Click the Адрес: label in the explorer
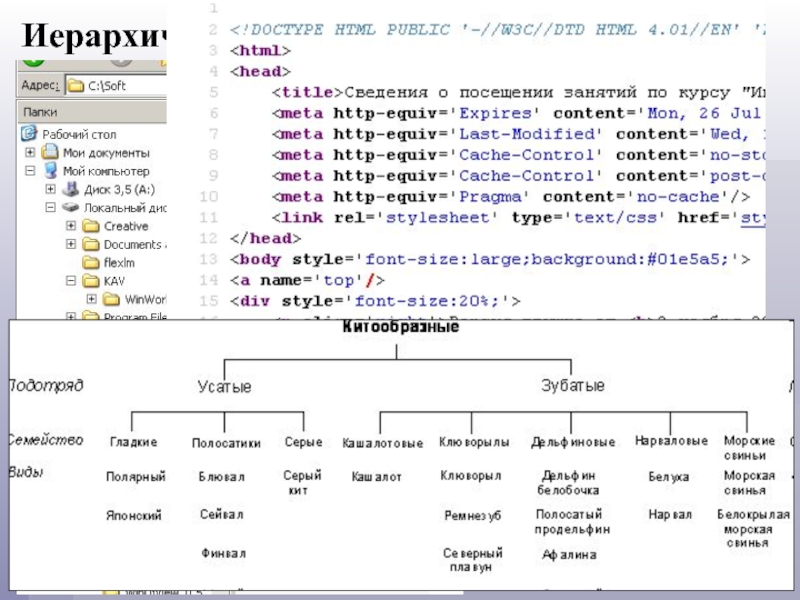 pos(40,85)
